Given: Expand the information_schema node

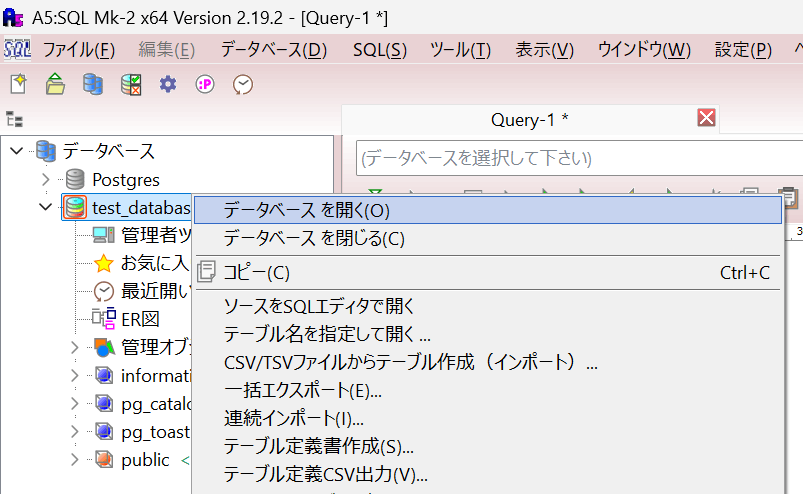Looking at the screenshot, I should pyautogui.click(x=75, y=376).
